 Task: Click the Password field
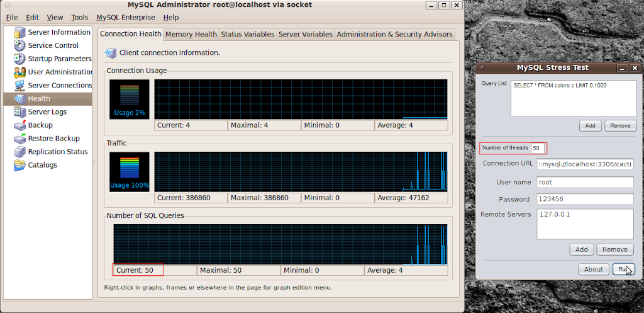tap(586, 199)
